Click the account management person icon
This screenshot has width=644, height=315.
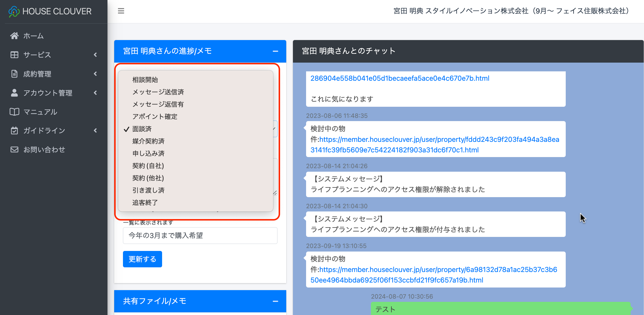click(x=14, y=93)
